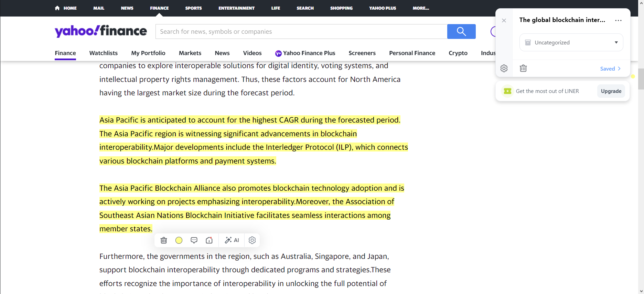
Task: Delete saved page in LINER panel
Action: click(x=523, y=68)
